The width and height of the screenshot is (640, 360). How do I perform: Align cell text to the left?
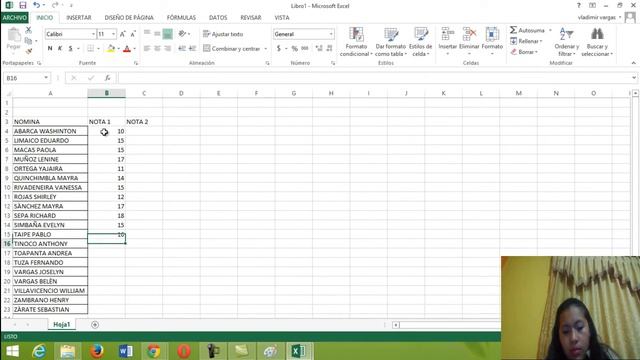coord(147,49)
